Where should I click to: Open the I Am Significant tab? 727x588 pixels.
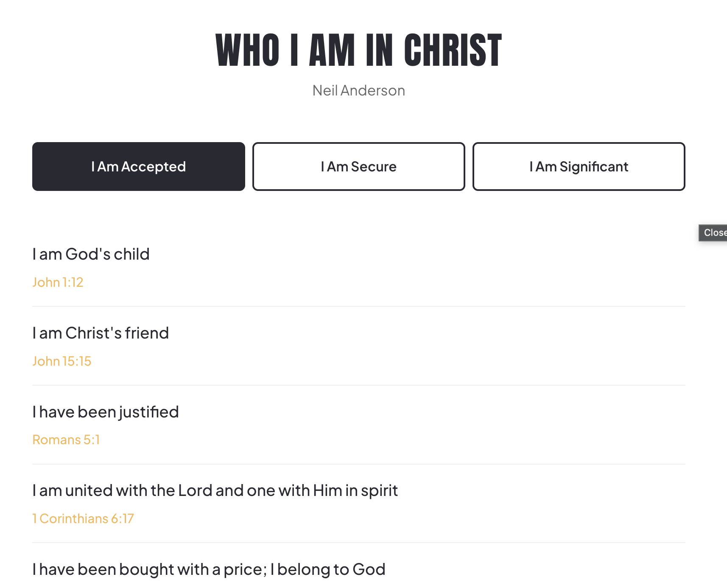click(579, 167)
